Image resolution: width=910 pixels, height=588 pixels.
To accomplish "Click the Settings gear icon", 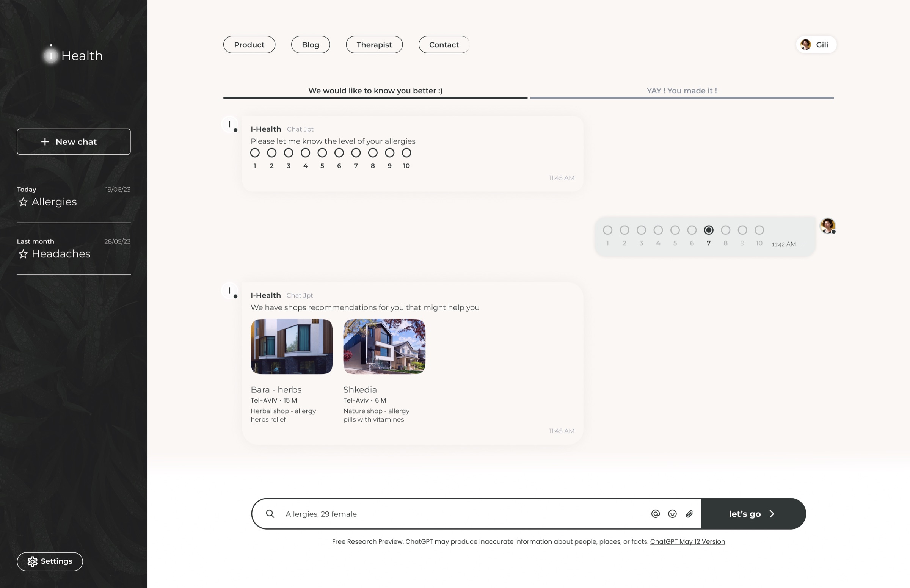I will click(33, 561).
